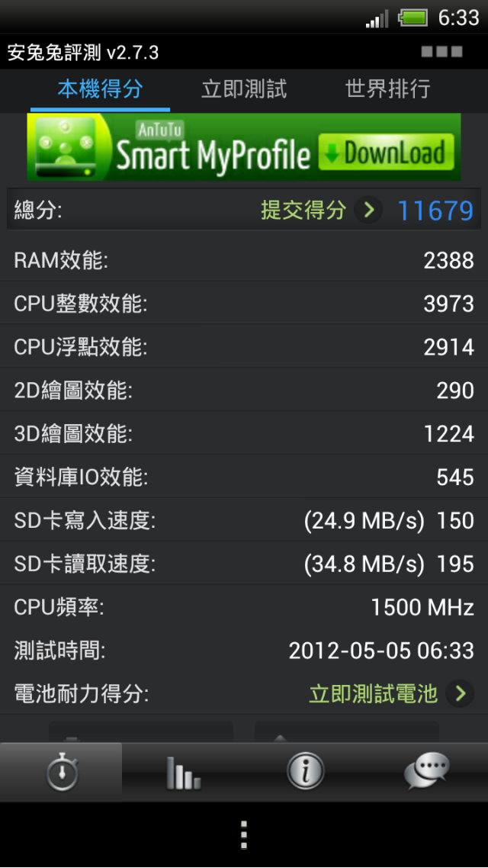Tap the arrow next to 提交得分
This screenshot has width=488, height=868.
point(368,211)
